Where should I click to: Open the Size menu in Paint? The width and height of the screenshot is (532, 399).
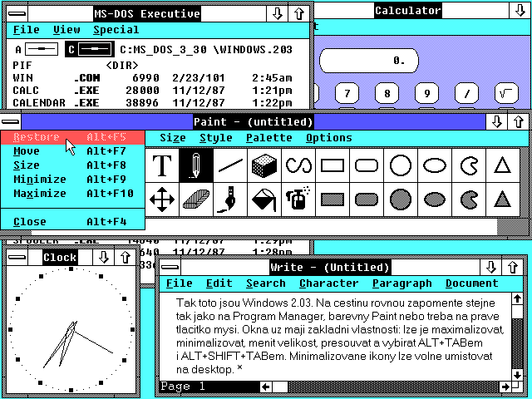[173, 138]
